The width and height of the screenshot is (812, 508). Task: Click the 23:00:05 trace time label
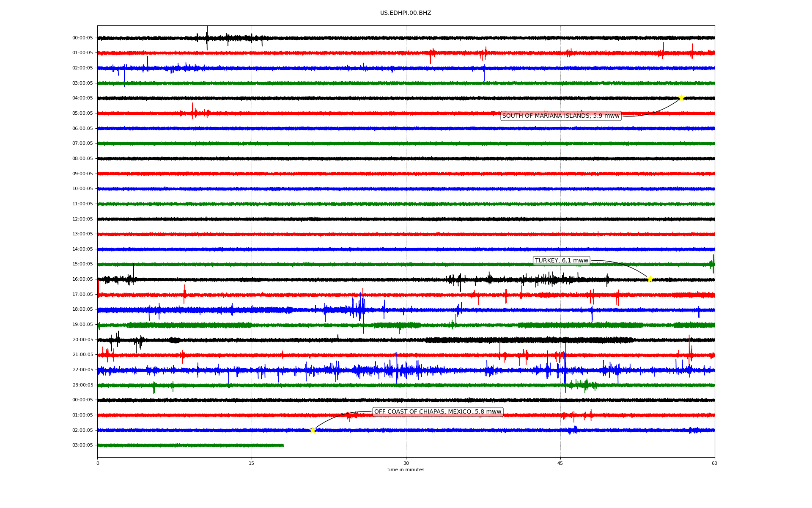(82, 385)
